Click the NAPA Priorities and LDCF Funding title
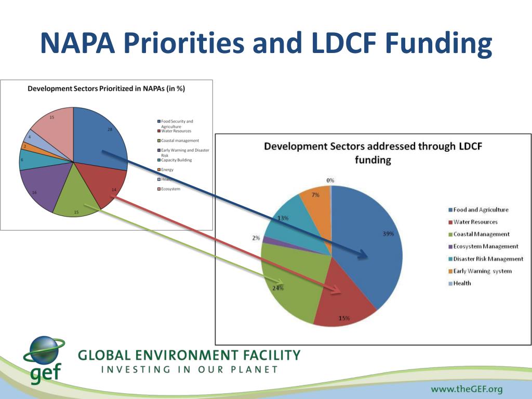 point(267,43)
